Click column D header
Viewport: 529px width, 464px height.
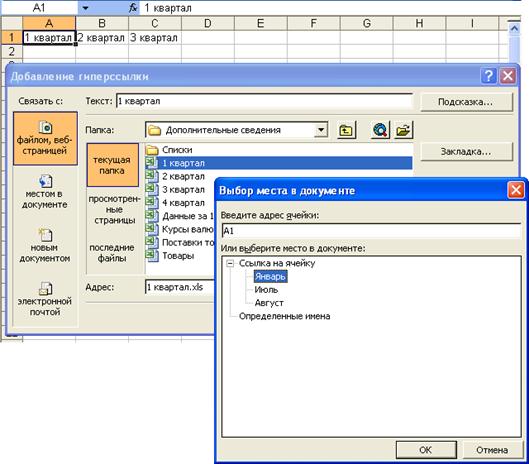207,23
